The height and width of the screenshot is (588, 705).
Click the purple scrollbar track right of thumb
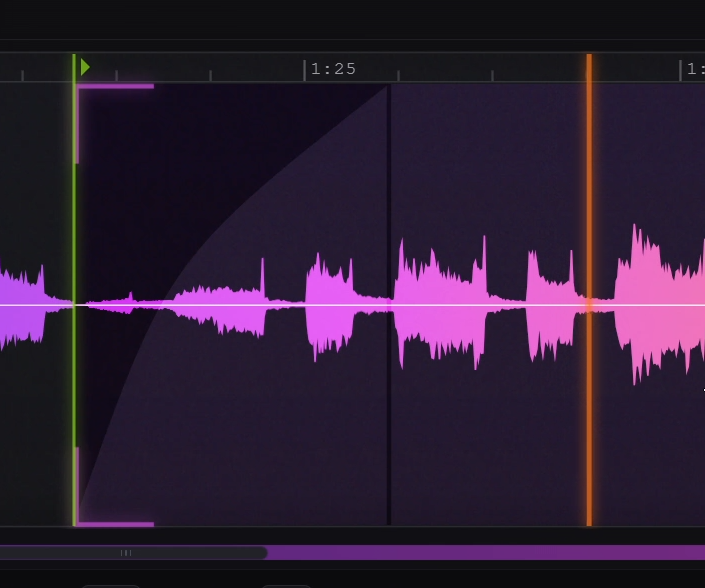tap(480, 553)
